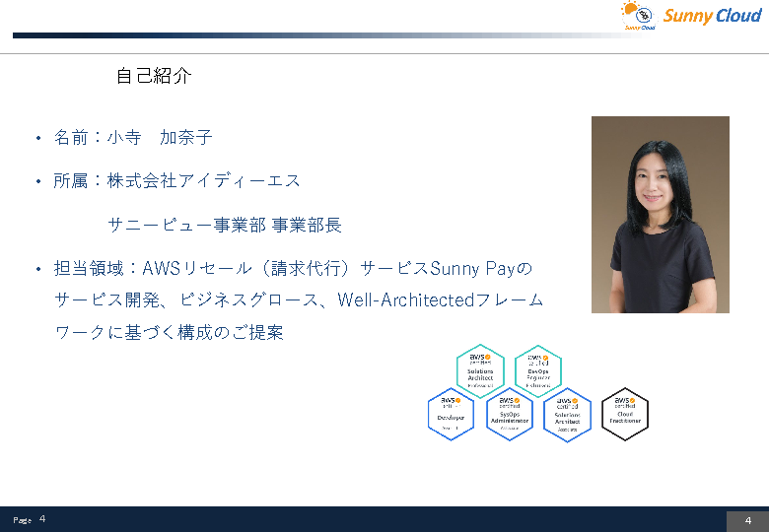The height and width of the screenshot is (532, 769).
Task: Select the サニービュー事業部 事業部長 line
Action: [225, 225]
